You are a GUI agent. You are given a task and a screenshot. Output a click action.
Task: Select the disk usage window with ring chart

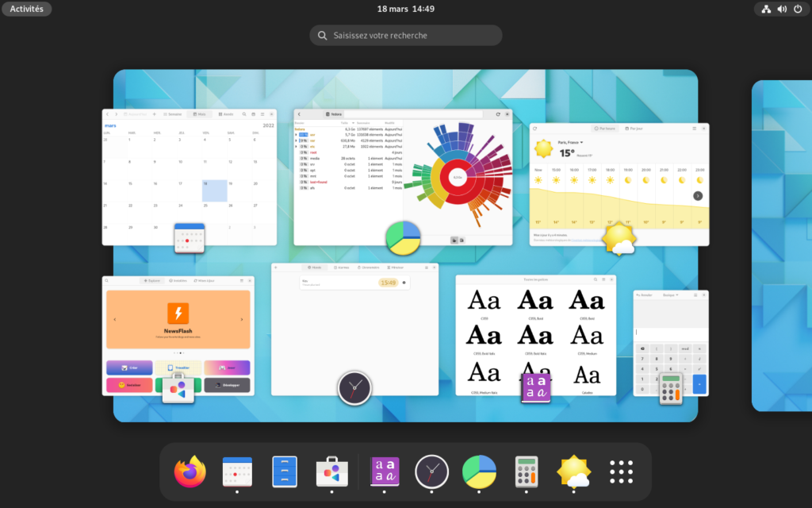click(403, 176)
